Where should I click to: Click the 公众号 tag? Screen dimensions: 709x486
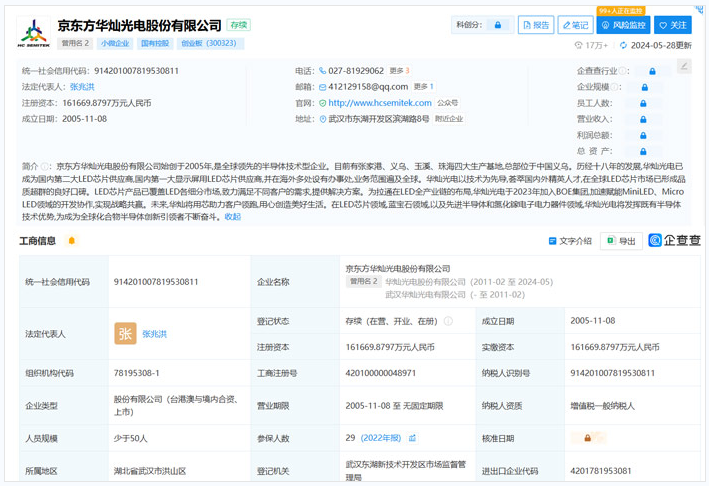[x=447, y=103]
